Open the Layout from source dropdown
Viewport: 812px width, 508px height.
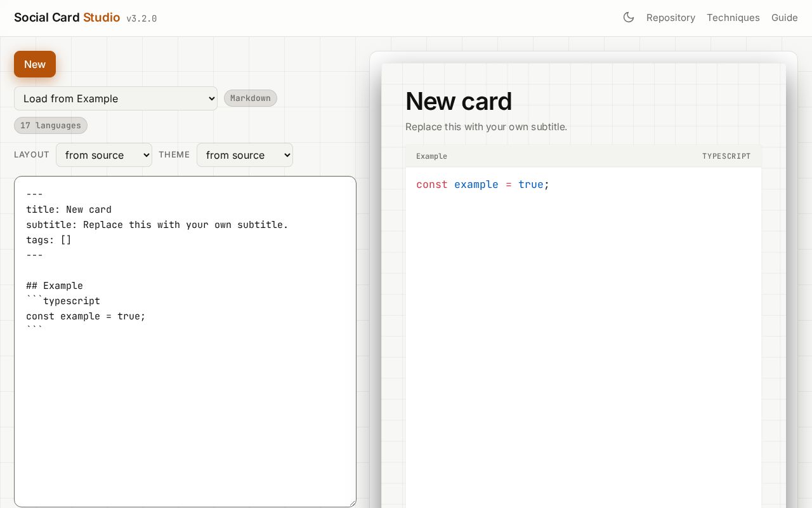tap(104, 155)
